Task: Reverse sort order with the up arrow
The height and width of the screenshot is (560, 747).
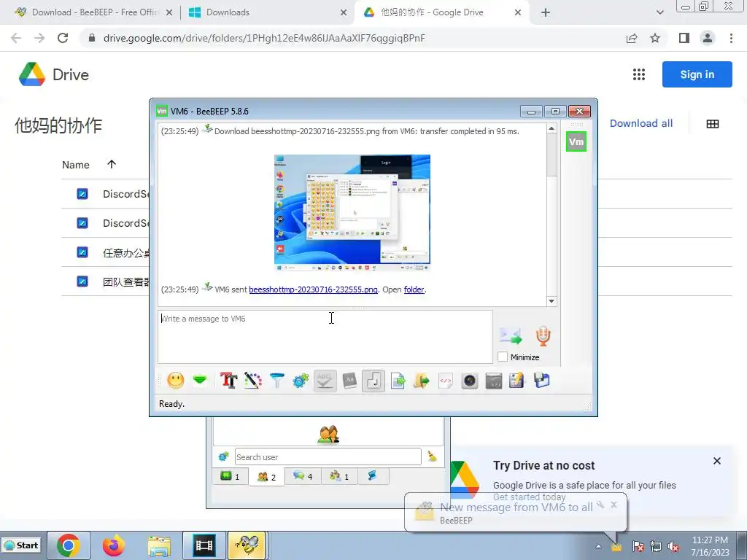Action: [112, 164]
